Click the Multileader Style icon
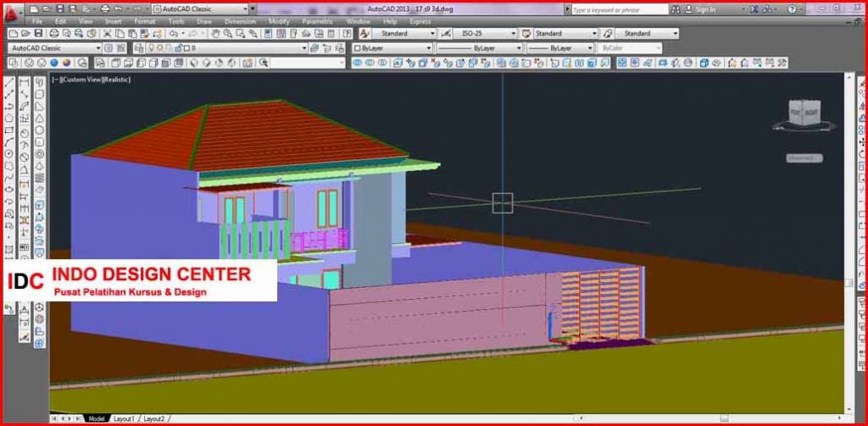The width and height of the screenshot is (868, 426). click(x=607, y=34)
